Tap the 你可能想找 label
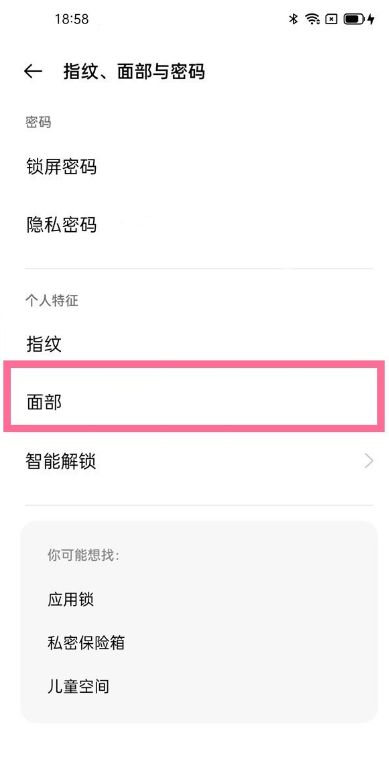The image size is (389, 760). [x=83, y=555]
